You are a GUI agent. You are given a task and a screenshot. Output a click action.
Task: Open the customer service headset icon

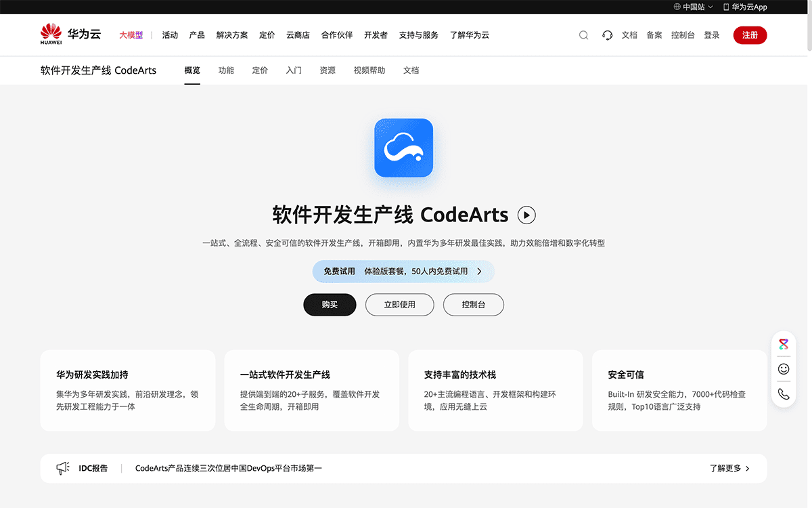[607, 35]
